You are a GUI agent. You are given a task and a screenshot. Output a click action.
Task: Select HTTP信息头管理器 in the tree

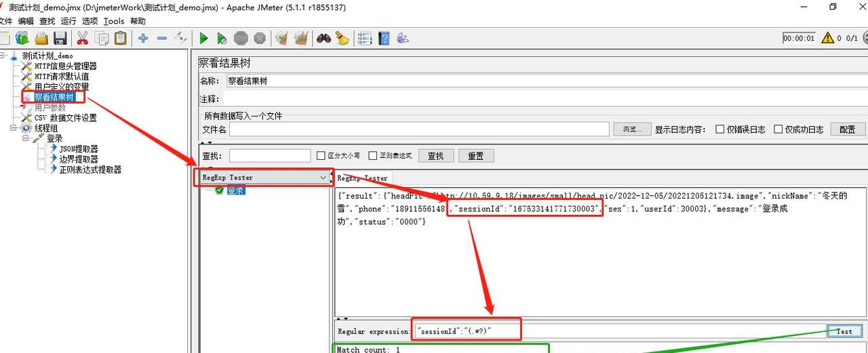[x=66, y=66]
